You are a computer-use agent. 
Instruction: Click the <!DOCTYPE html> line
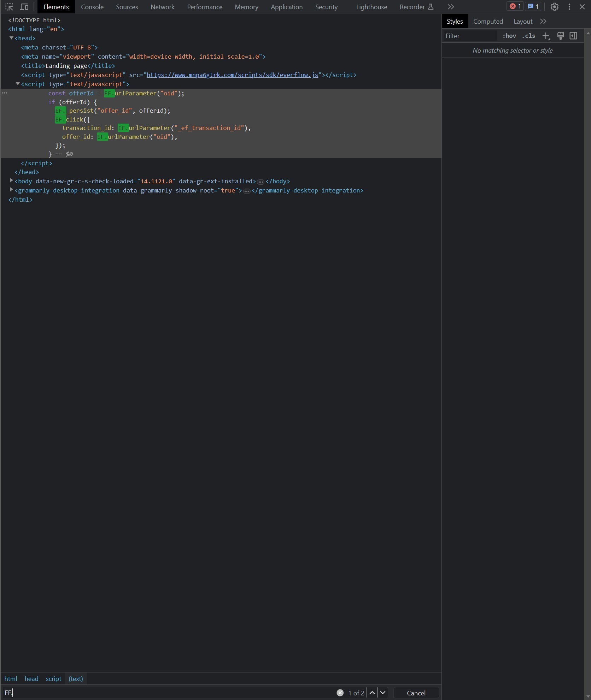pos(34,20)
